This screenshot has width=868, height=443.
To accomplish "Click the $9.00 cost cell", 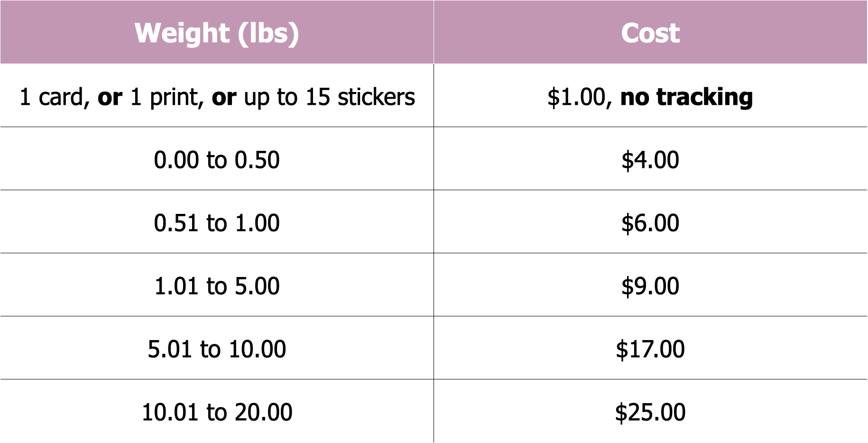I will (651, 285).
